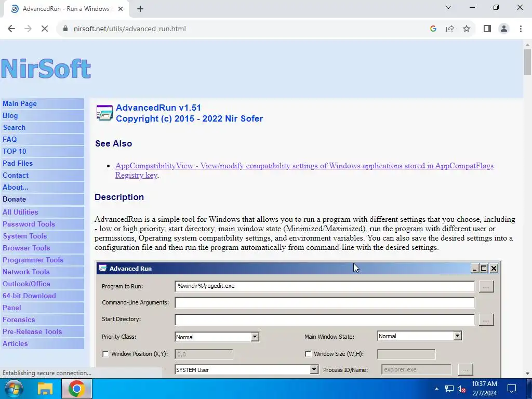
Task: Open the Google icon in address bar
Action: click(433, 29)
